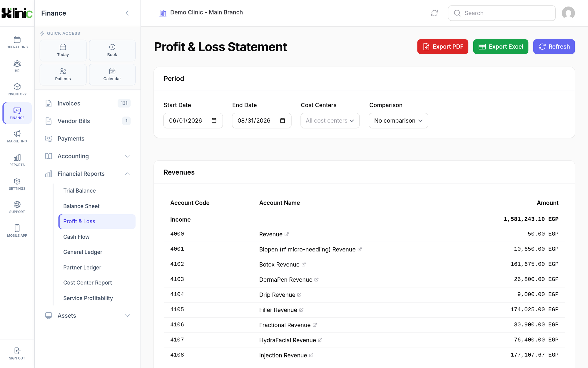Select the General Ledger report
This screenshot has width=588, height=368.
[x=97, y=252]
